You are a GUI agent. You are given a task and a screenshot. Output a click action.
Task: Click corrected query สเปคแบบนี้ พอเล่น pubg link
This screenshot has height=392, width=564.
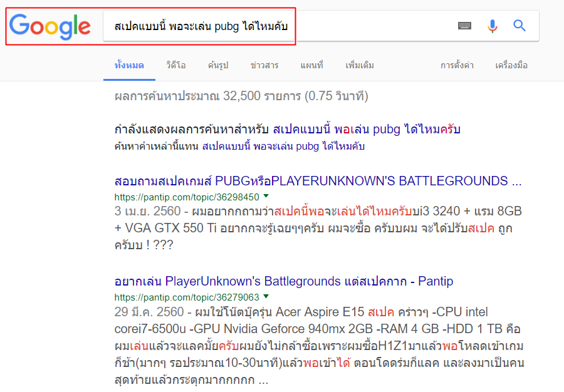[367, 130]
